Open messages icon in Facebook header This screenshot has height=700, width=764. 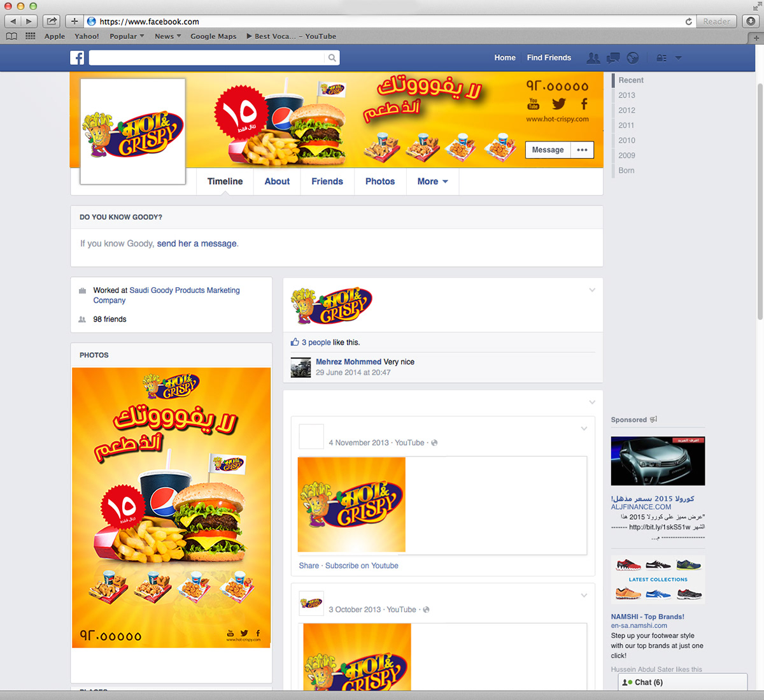coord(613,58)
